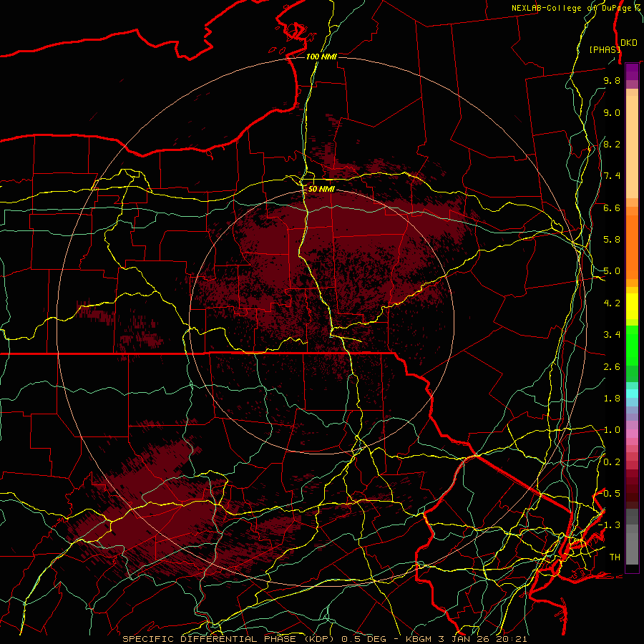The image size is (644, 644).
Task: Click the "100 NMI" range ring label
Action: tap(321, 57)
